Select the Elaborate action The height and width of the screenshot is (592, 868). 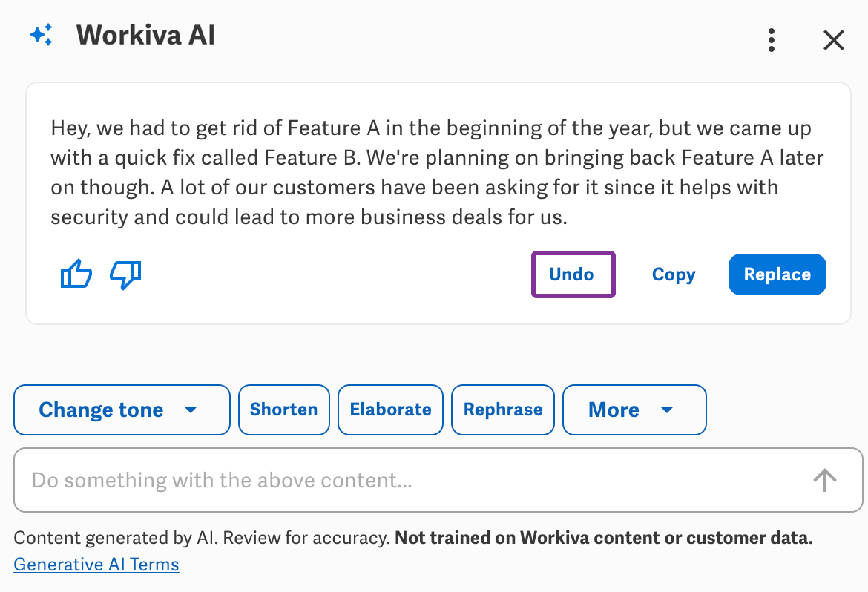pos(390,410)
